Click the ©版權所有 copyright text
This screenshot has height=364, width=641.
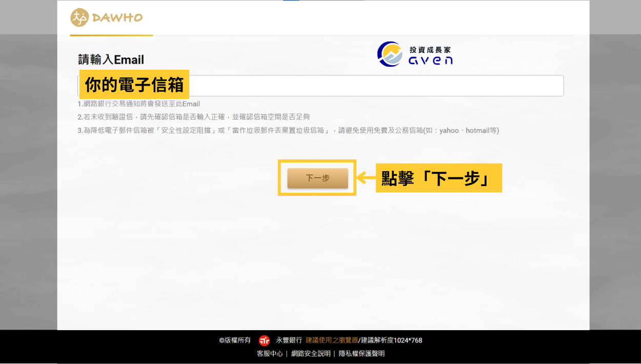coord(236,340)
